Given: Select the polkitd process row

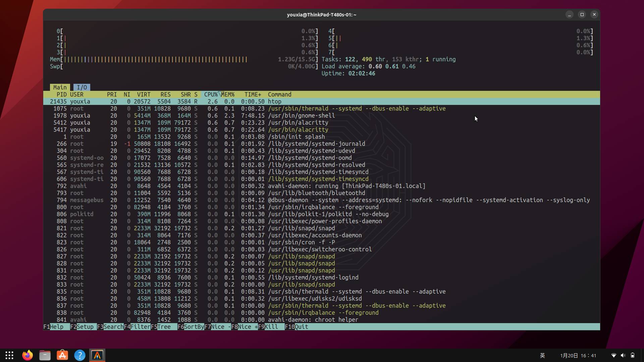Looking at the screenshot, I should click(322, 214).
